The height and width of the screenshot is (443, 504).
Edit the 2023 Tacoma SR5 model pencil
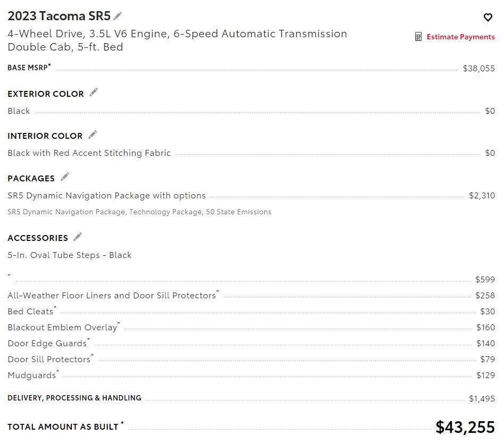[118, 16]
